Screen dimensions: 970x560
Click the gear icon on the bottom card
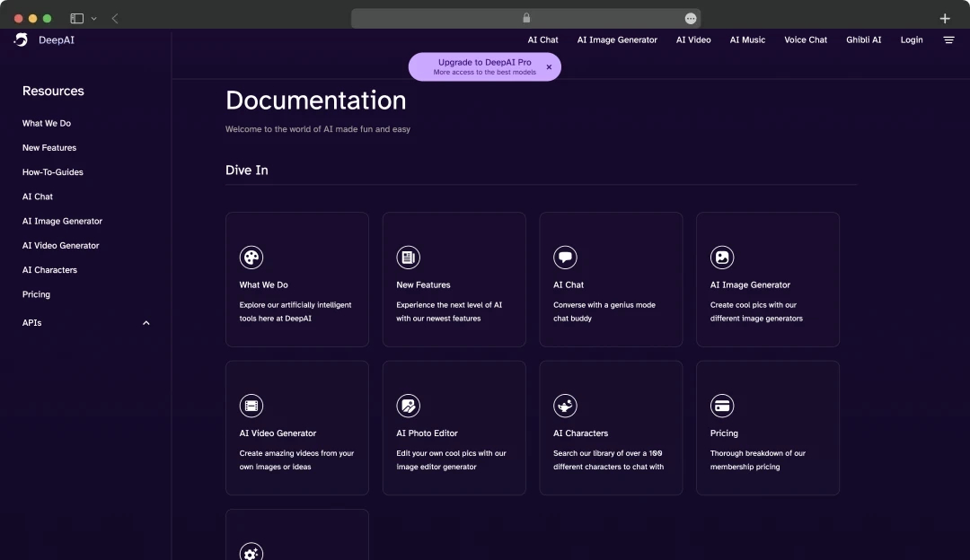coord(251,553)
